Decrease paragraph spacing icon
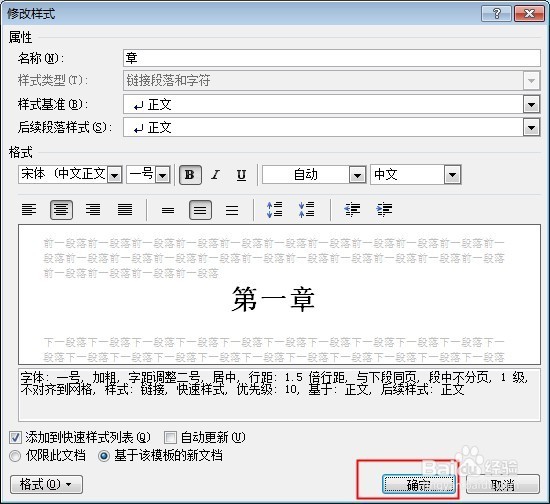Screen dimensions: 550x504 (x=307, y=210)
